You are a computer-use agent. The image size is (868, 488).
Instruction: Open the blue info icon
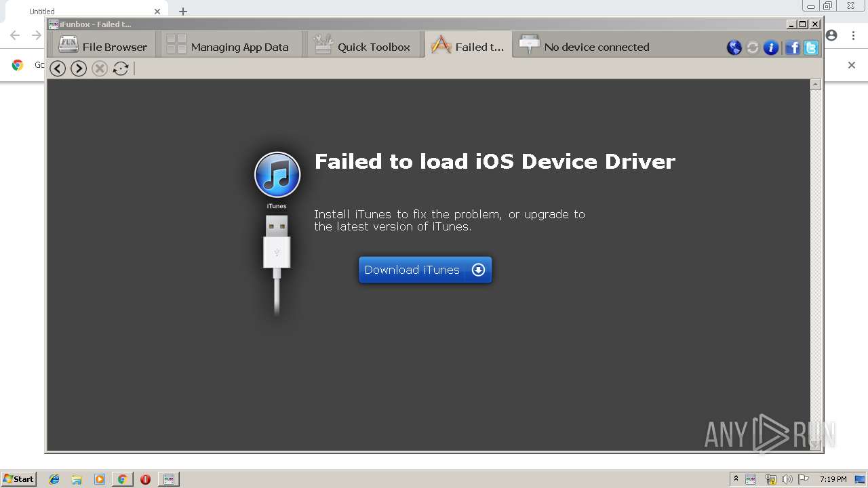pos(771,47)
